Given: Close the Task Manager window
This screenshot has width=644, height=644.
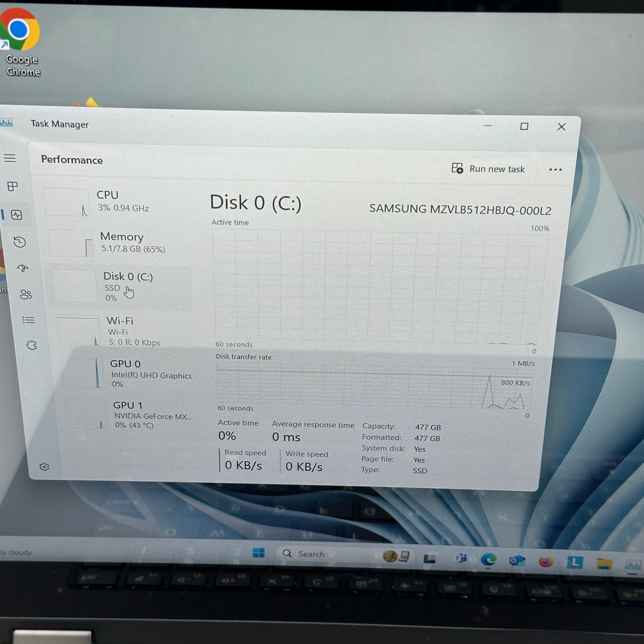Looking at the screenshot, I should click(x=562, y=127).
